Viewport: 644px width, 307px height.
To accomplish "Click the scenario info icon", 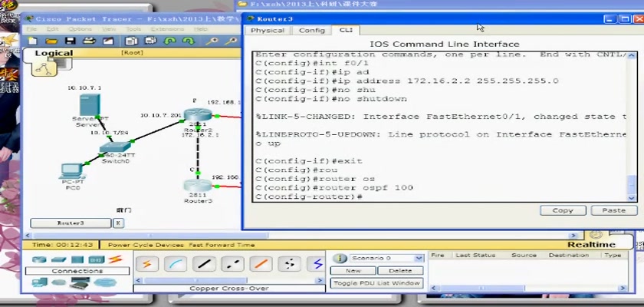I will click(x=340, y=258).
